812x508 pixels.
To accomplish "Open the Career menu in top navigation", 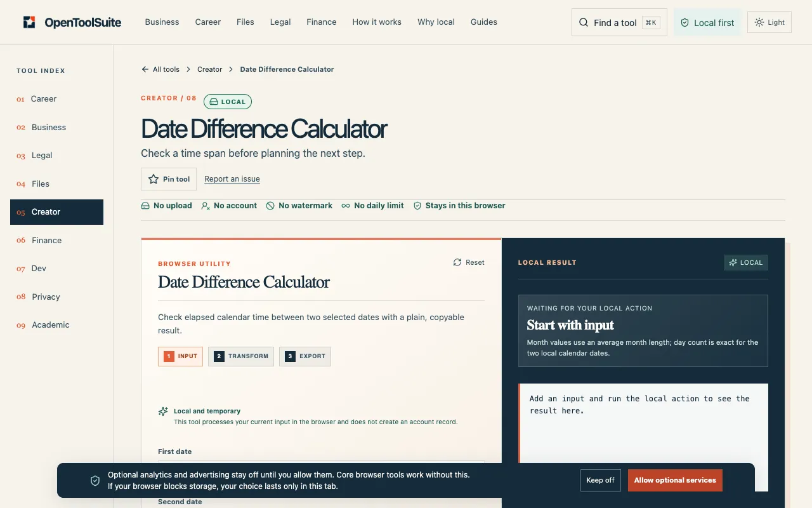I will [208, 22].
